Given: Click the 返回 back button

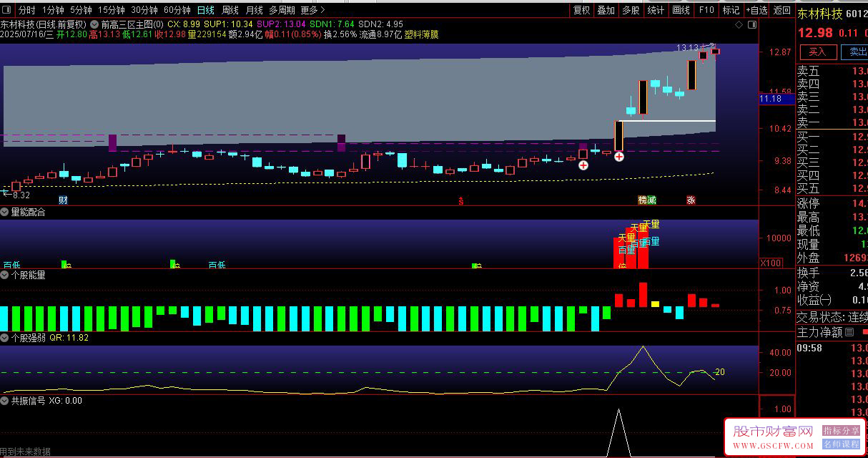Looking at the screenshot, I should 782,10.
